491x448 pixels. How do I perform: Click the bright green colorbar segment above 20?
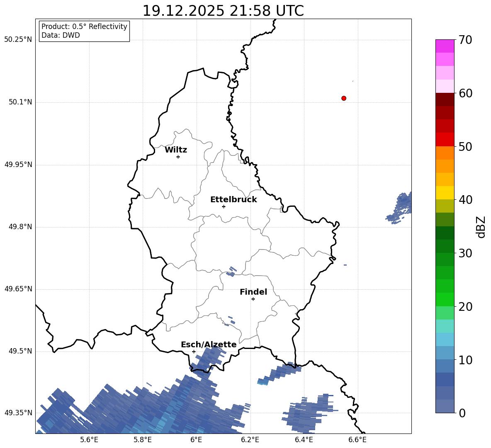pyautogui.click(x=445, y=299)
